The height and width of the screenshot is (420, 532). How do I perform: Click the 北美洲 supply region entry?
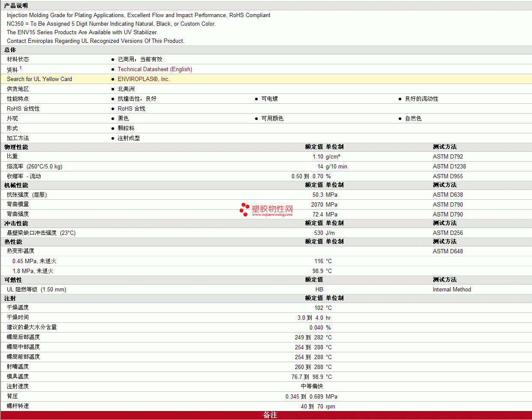click(x=126, y=89)
